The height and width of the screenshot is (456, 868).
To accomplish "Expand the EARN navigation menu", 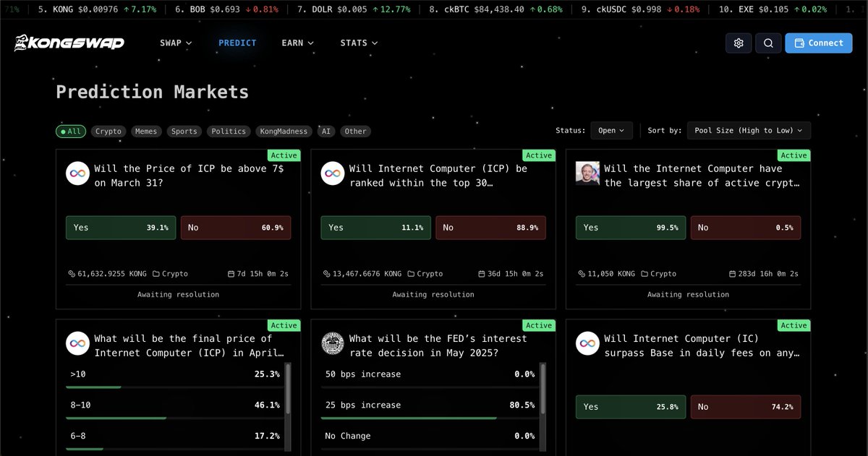I will tap(298, 43).
